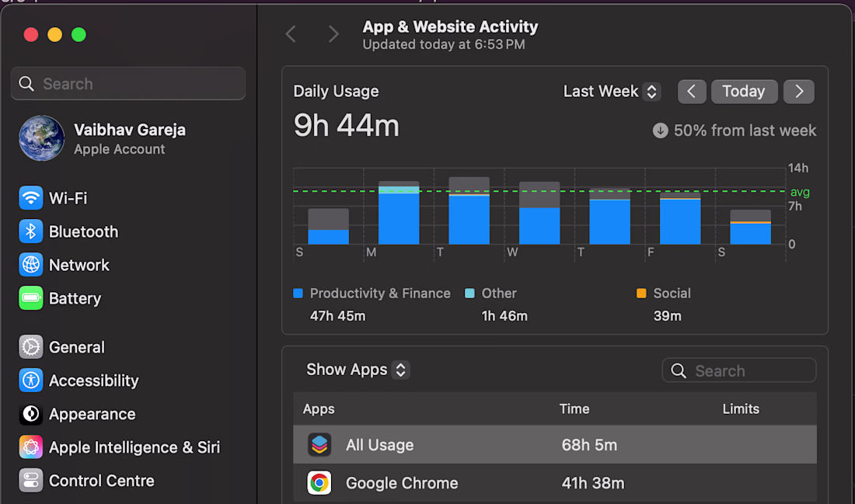Click the Wi-Fi icon in sidebar

click(x=31, y=198)
